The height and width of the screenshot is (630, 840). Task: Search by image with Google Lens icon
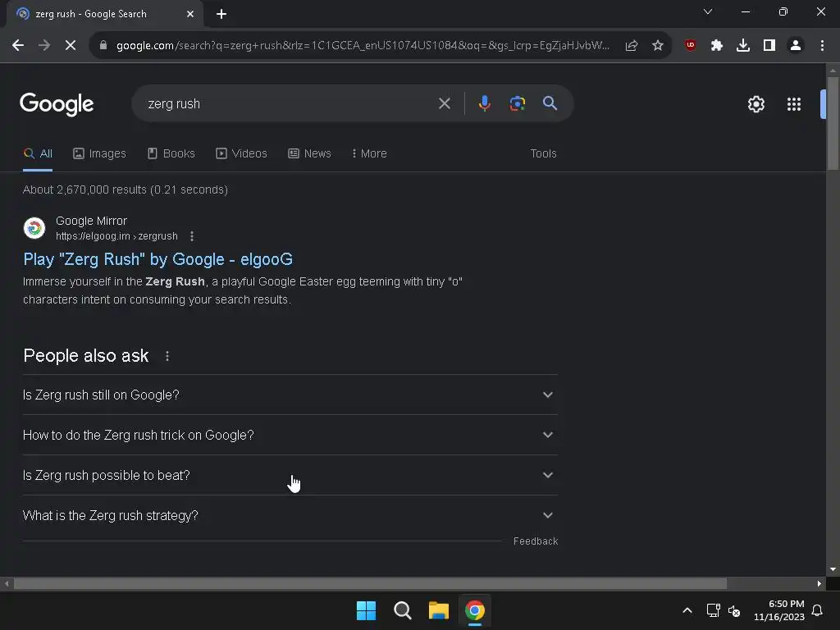[x=518, y=103]
